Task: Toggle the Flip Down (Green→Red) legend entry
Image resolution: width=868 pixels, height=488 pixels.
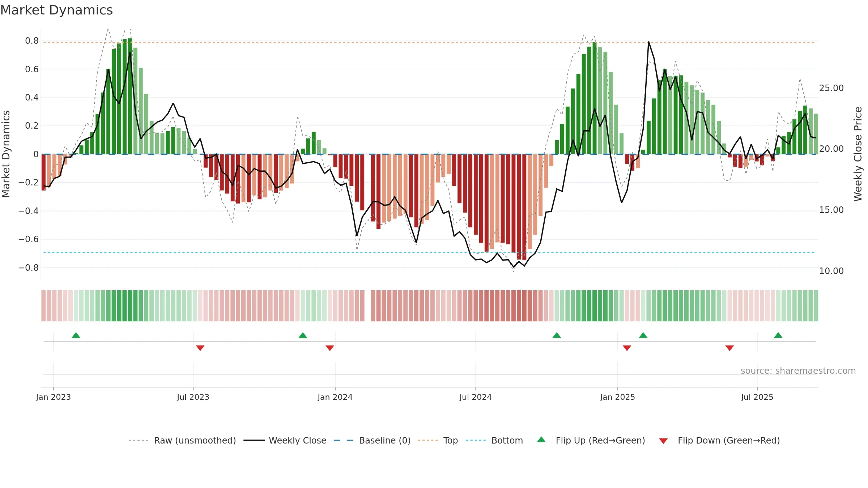Action: click(719, 440)
